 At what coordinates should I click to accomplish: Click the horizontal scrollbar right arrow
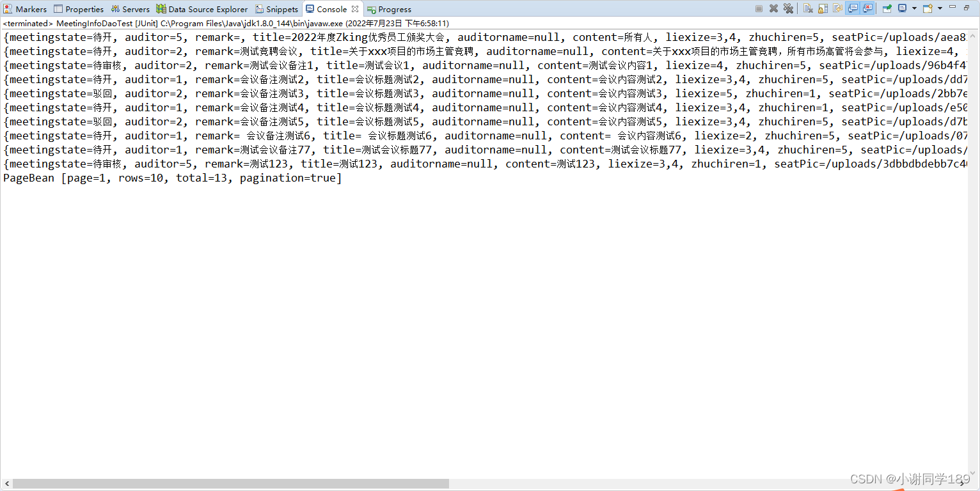click(963, 484)
